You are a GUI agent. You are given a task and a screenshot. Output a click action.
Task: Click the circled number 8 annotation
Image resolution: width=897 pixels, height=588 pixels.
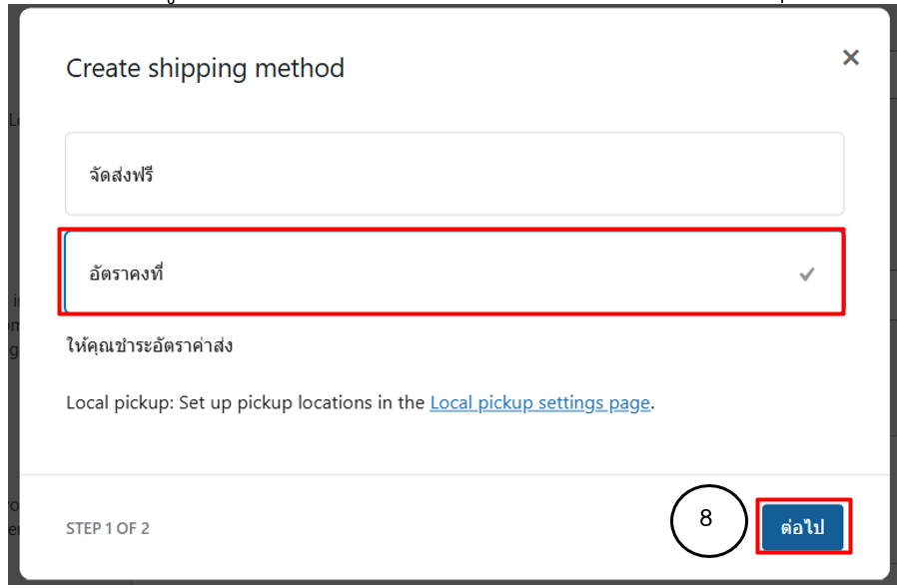pyautogui.click(x=706, y=520)
